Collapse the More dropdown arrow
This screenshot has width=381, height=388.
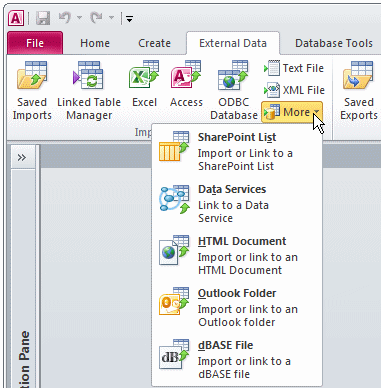pyautogui.click(x=317, y=112)
